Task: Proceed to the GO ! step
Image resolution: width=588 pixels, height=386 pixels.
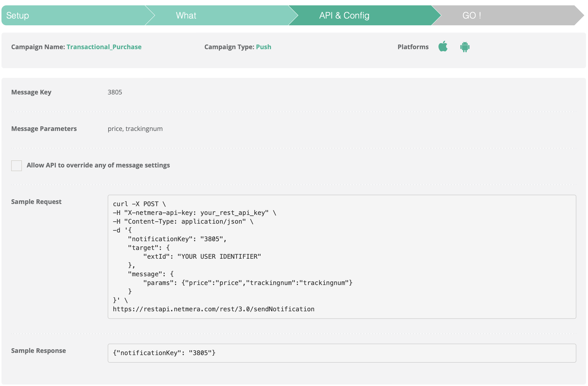Action: click(x=471, y=15)
